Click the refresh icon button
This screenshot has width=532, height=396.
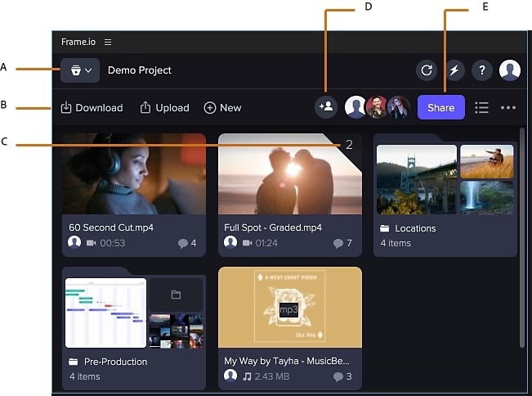tap(427, 70)
